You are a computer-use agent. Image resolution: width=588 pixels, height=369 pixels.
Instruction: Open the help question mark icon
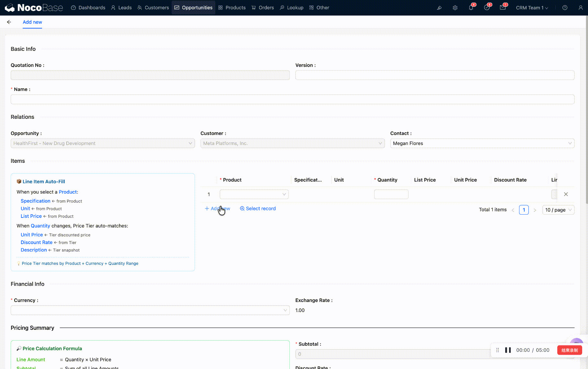click(x=565, y=8)
